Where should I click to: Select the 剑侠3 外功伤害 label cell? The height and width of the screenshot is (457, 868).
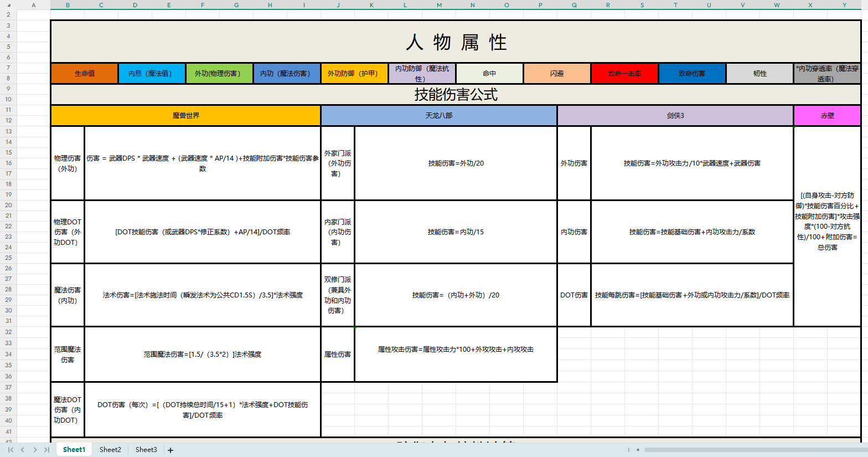(x=574, y=163)
